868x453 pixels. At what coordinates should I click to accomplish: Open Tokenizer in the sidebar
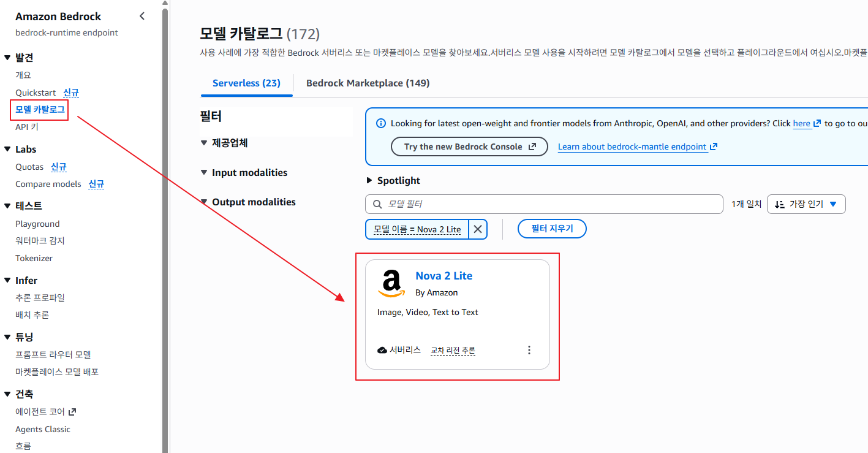(x=34, y=258)
